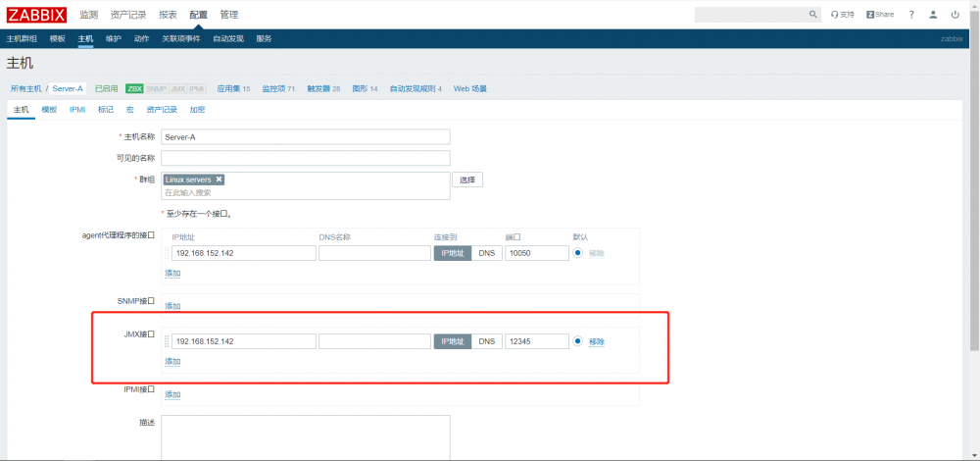The image size is (980, 461).
Task: Go to 维护 submenu
Action: (x=113, y=39)
